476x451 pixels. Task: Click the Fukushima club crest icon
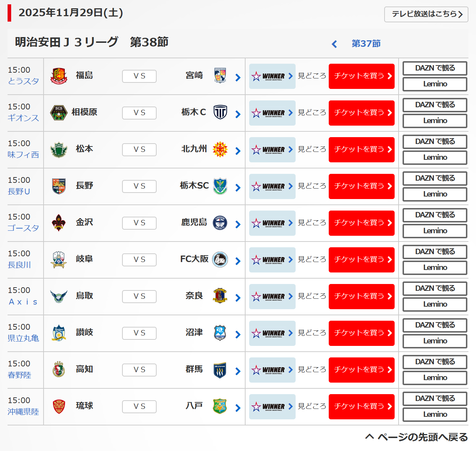(x=59, y=76)
